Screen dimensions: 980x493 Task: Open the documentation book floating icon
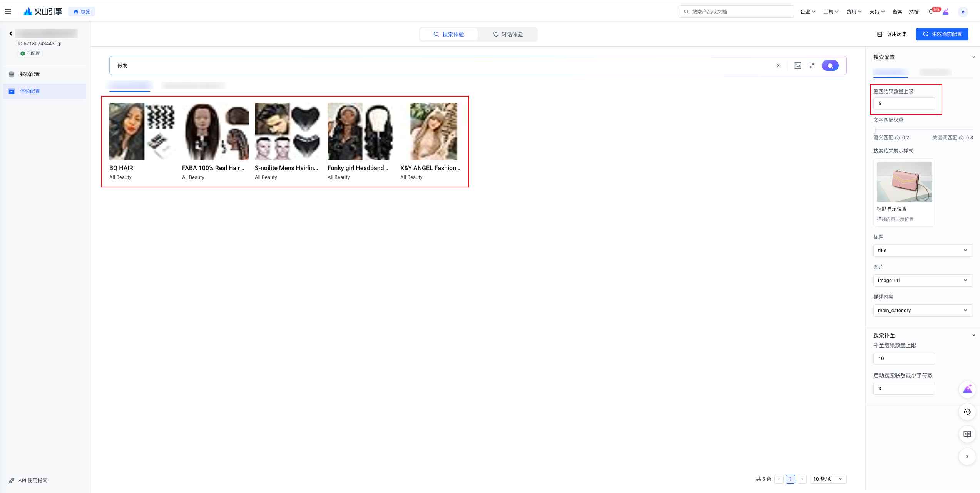point(967,434)
